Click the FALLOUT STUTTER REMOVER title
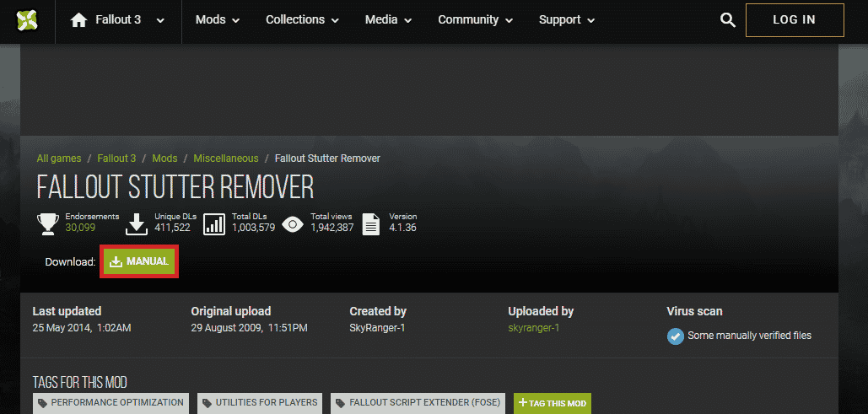The height and width of the screenshot is (414, 868). point(175,187)
